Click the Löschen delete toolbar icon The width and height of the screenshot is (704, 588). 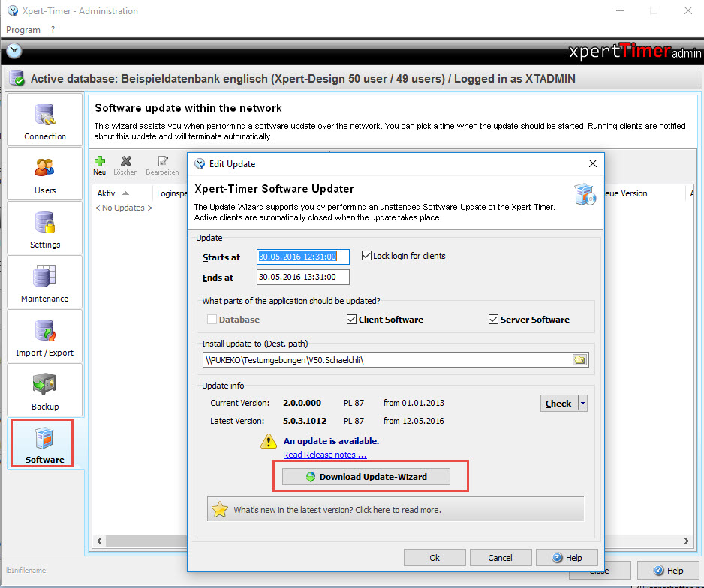tap(126, 166)
